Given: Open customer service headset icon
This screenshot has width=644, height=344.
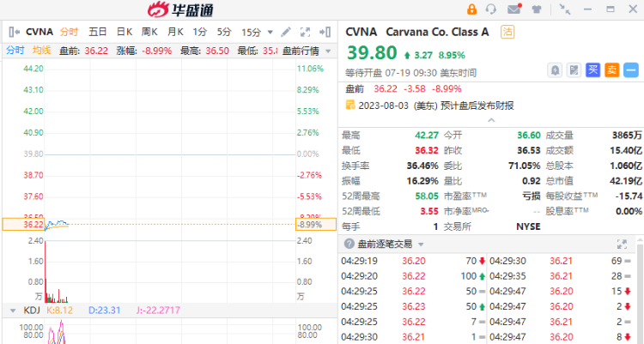Looking at the screenshot, I should tap(491, 9).
